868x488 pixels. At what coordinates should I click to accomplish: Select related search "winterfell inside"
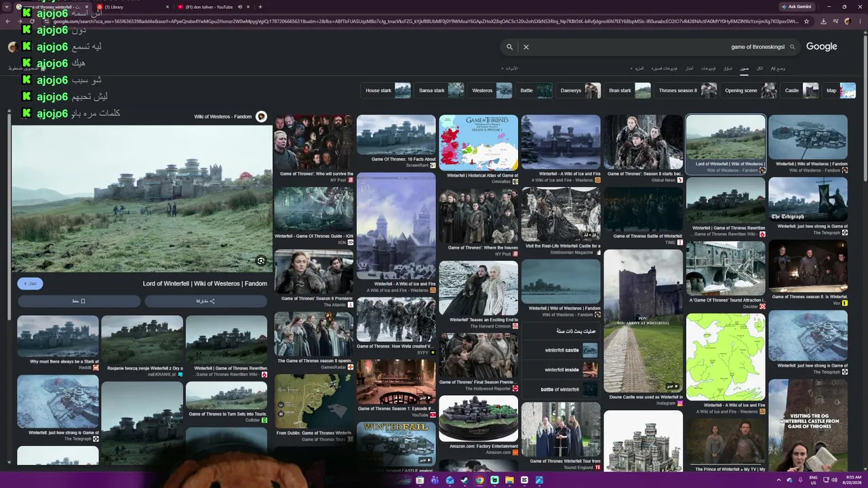click(561, 370)
